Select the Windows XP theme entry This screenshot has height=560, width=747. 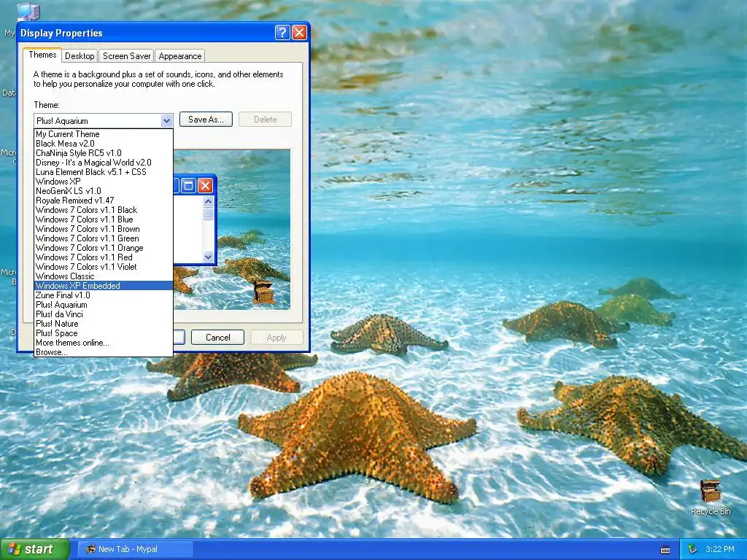pyautogui.click(x=104, y=182)
